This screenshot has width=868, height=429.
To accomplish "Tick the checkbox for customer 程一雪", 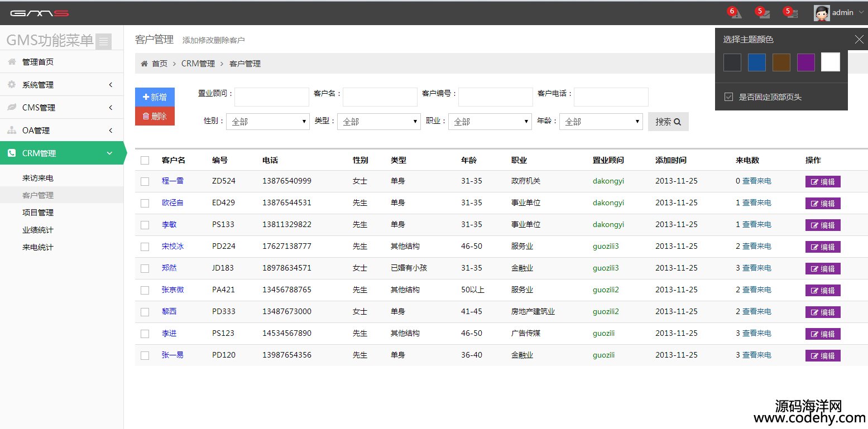I will 145,181.
